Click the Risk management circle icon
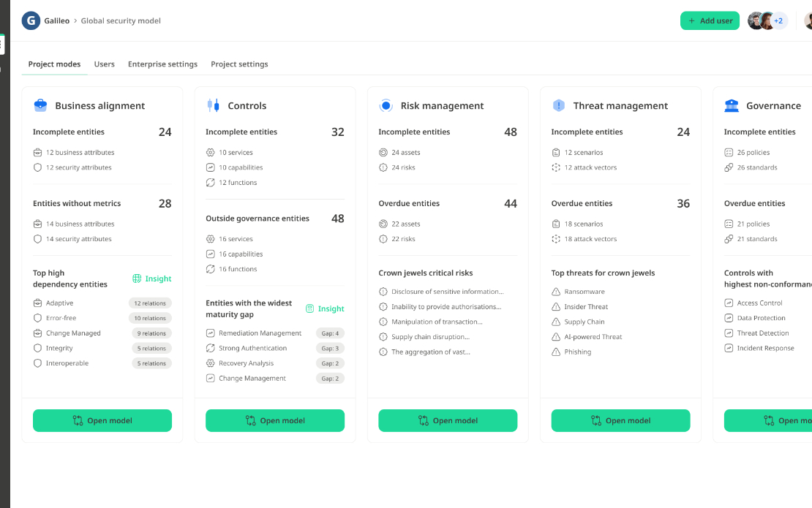Viewport: 812px width, 508px height. pos(386,105)
